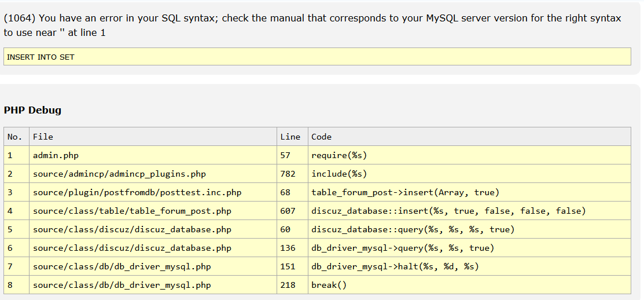This screenshot has width=644, height=300.
Task: Click the File column header
Action: click(x=43, y=137)
